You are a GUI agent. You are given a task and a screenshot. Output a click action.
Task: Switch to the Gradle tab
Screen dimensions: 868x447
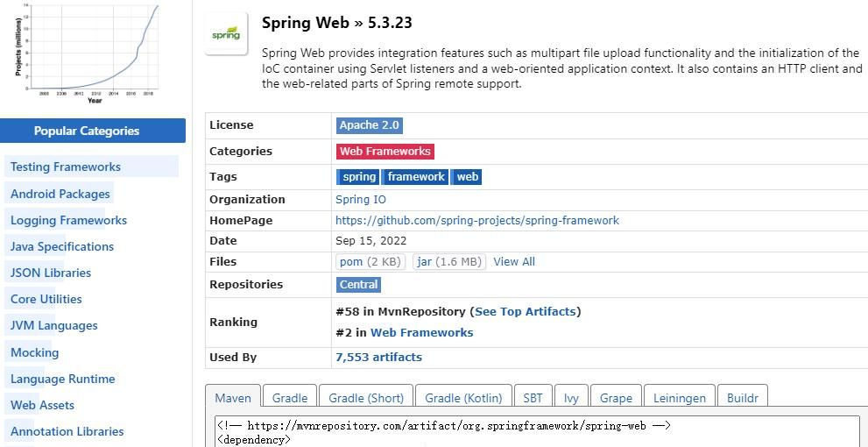(289, 398)
